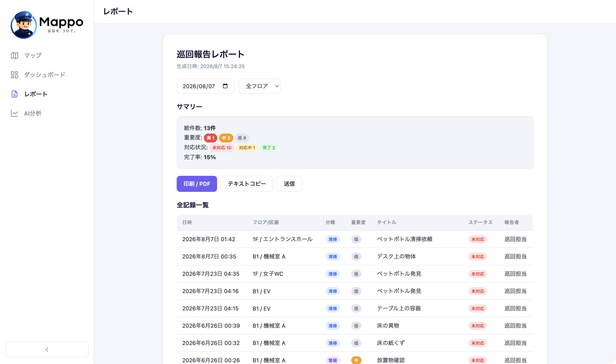Click the 日時 column header

[187, 222]
